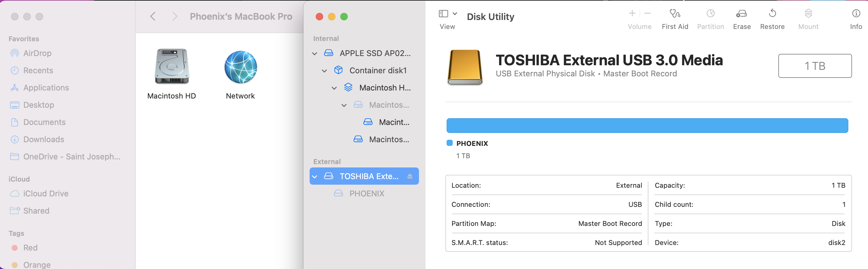Open the Macintosh HD drive icon

pyautogui.click(x=171, y=66)
